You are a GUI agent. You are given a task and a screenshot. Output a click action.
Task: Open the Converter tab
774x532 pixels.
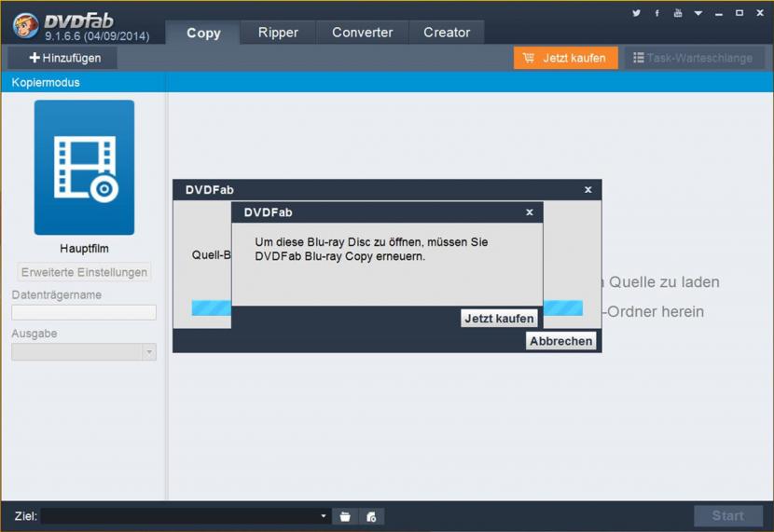363,33
